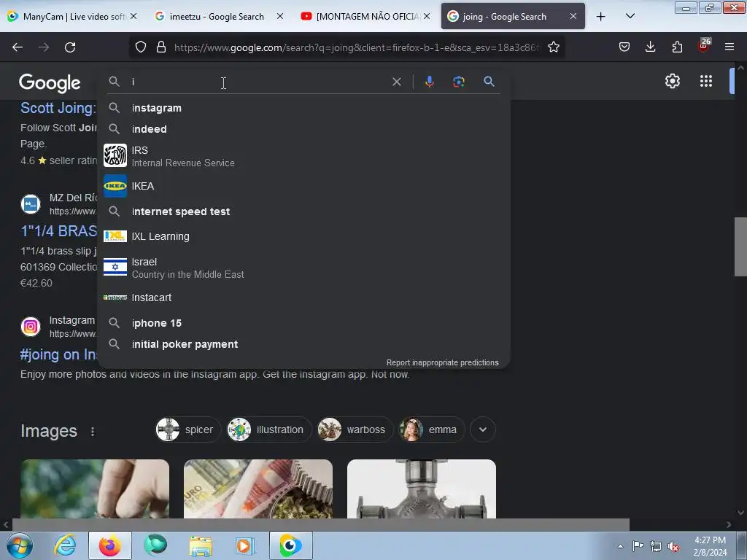The height and width of the screenshot is (560, 747).
Task: Click the muted volume tray icon
Action: (x=673, y=546)
